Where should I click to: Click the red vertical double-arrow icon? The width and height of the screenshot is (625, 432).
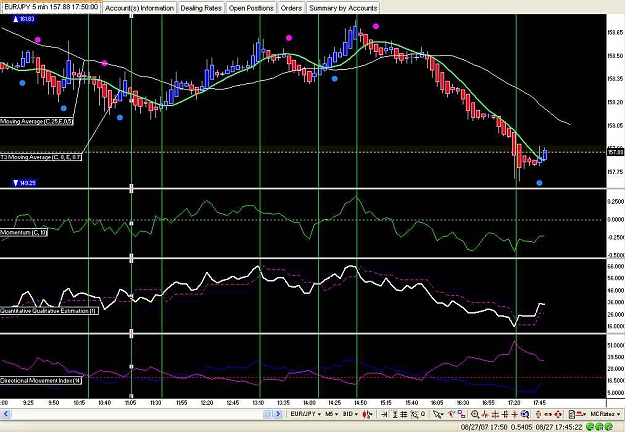coord(538,414)
